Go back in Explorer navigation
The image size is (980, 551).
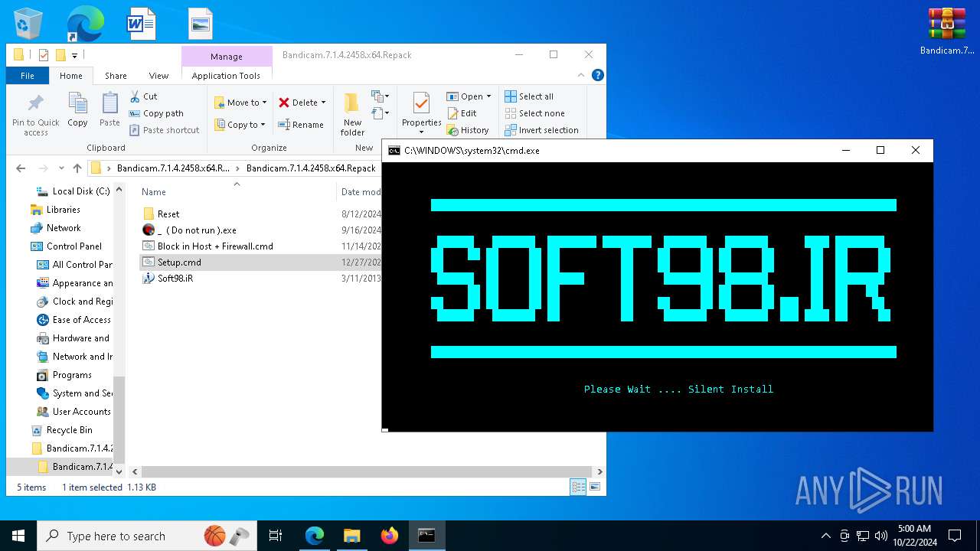21,168
